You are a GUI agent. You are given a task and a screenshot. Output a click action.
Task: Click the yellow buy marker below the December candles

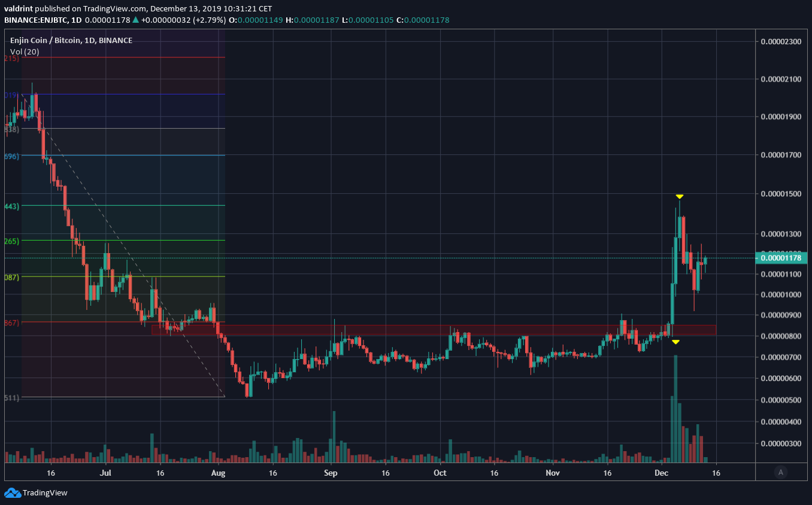point(675,342)
